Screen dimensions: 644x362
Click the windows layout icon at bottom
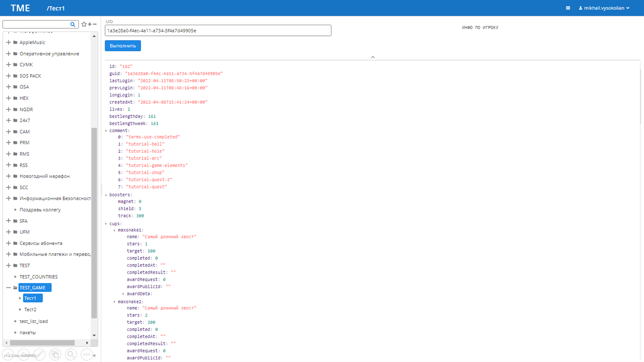[55, 354]
